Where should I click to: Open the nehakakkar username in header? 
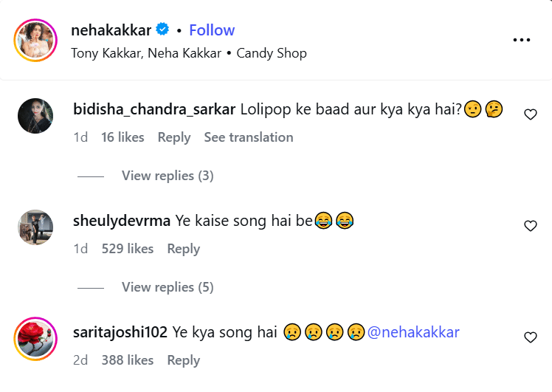tap(111, 30)
